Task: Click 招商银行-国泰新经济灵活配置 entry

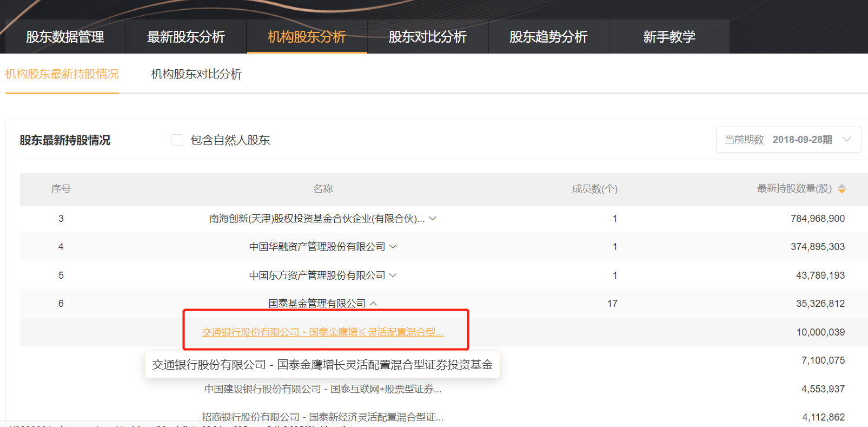Action: click(x=323, y=417)
